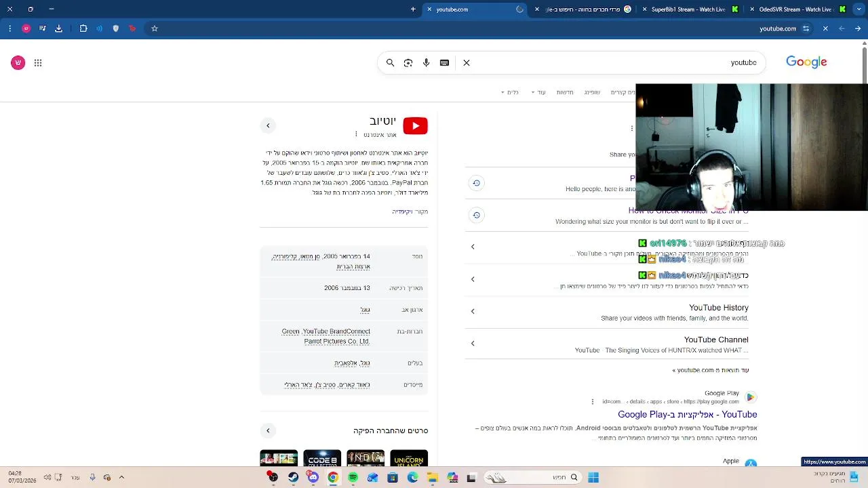Expand the YouTube knowledge panel chevron

coord(268,125)
